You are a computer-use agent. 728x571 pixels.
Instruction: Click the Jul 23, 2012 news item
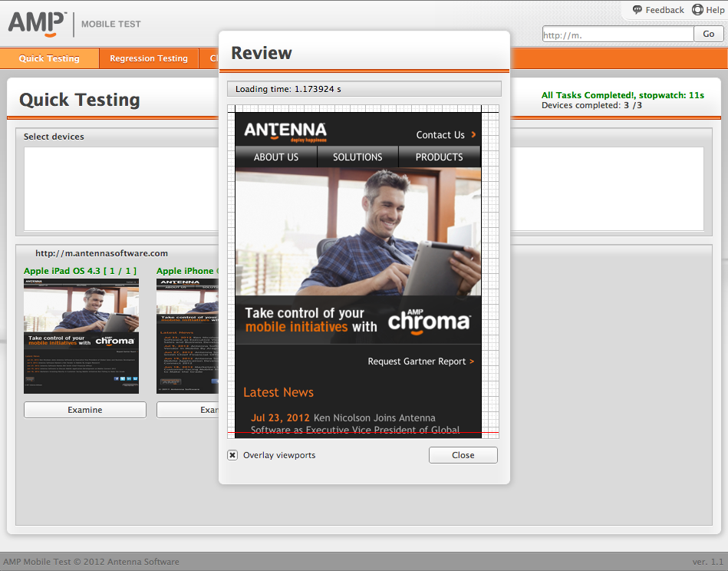tap(355, 424)
